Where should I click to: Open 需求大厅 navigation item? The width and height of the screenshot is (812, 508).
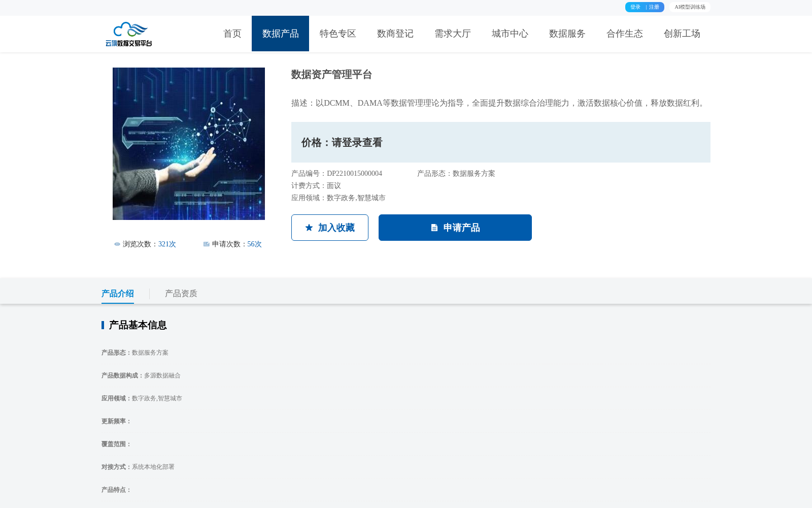[452, 34]
